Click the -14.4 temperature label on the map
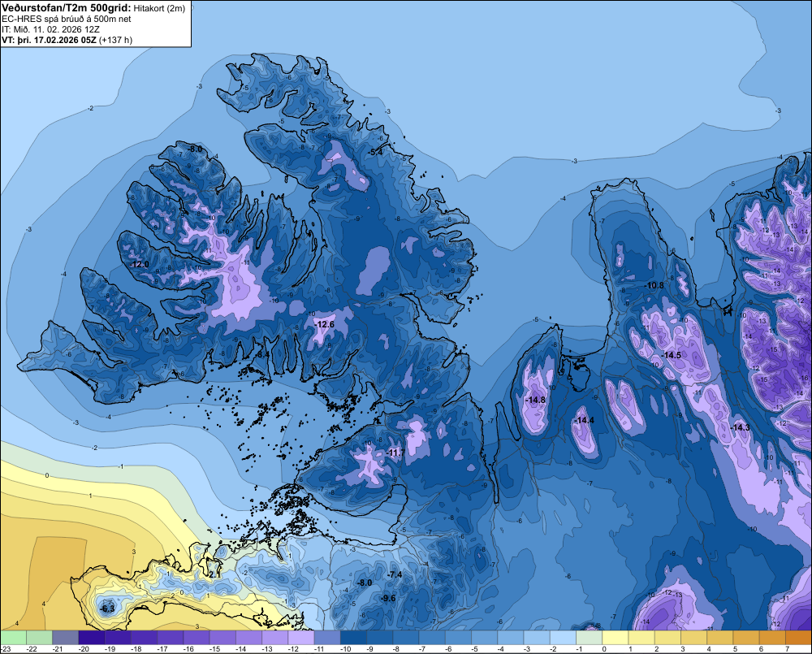This screenshot has width=812, height=654. [x=585, y=420]
